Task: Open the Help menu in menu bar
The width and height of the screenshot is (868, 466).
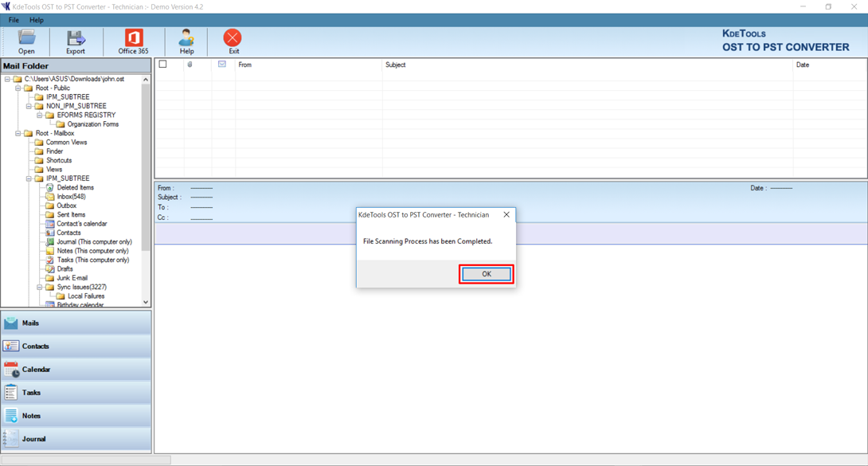Action: pyautogui.click(x=37, y=20)
